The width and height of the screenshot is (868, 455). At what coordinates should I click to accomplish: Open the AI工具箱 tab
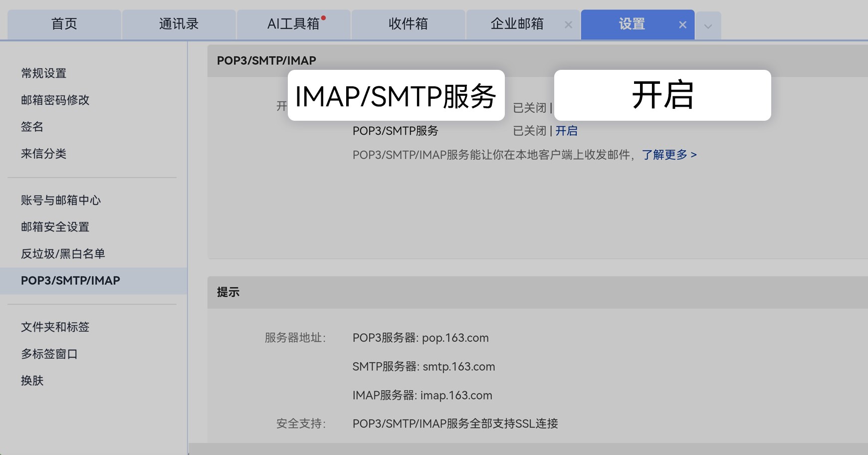point(294,24)
